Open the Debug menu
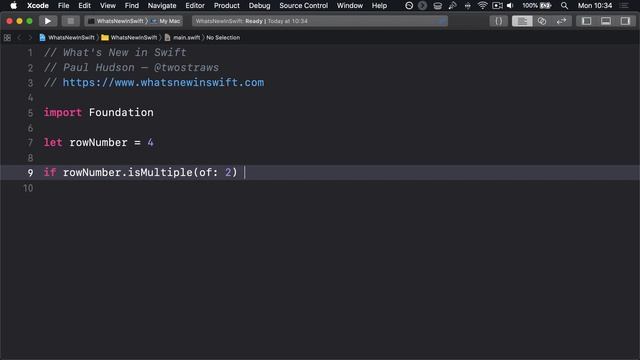The width and height of the screenshot is (640, 360). coord(259,5)
